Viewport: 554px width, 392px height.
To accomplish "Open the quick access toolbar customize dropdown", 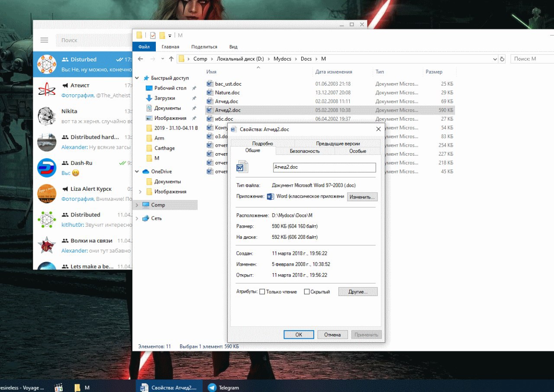I will click(x=170, y=36).
